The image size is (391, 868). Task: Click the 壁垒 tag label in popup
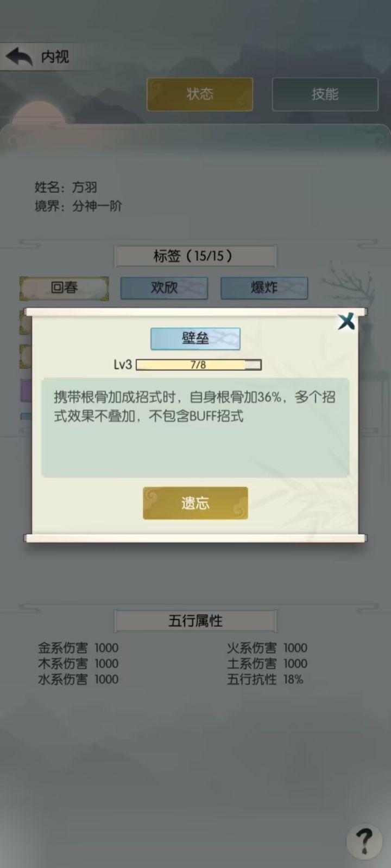coord(195,339)
